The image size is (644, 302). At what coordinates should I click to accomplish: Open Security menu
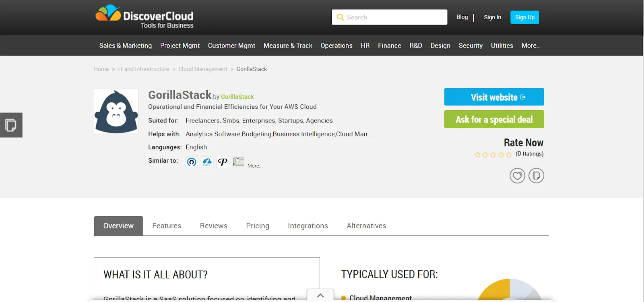(471, 46)
